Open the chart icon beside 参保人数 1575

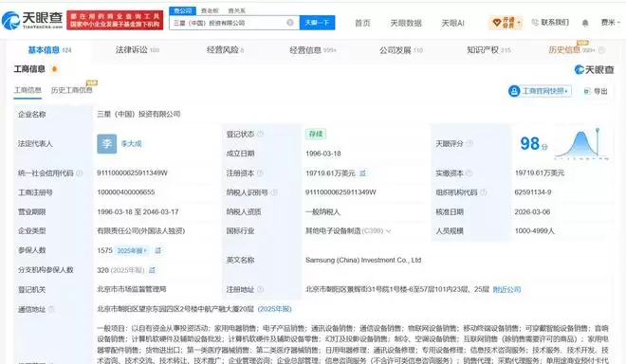pyautogui.click(x=158, y=250)
